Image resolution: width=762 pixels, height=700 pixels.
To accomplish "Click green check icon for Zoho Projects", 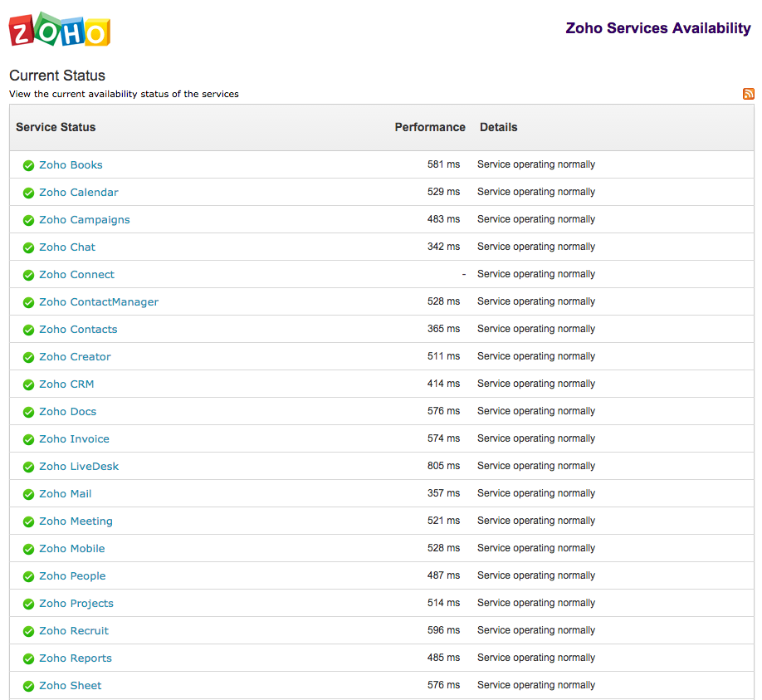I will pyautogui.click(x=29, y=604).
